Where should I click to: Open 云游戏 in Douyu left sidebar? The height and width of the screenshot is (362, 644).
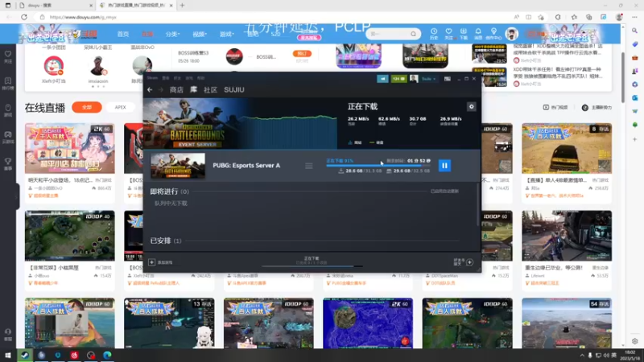[x=8, y=137]
